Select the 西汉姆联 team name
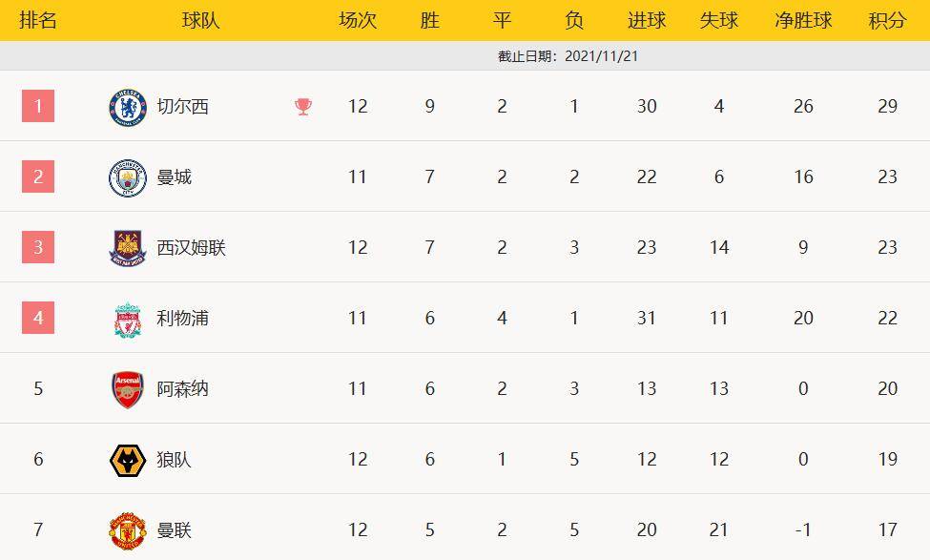 pos(191,248)
